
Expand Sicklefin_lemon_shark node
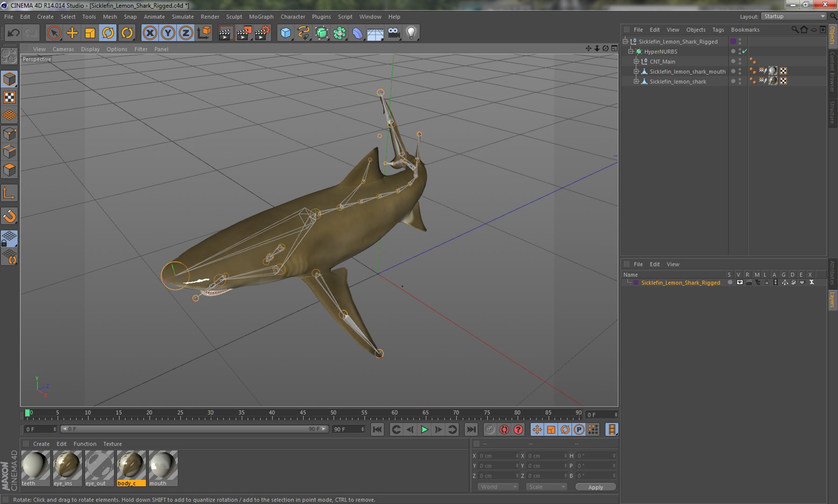(x=636, y=81)
